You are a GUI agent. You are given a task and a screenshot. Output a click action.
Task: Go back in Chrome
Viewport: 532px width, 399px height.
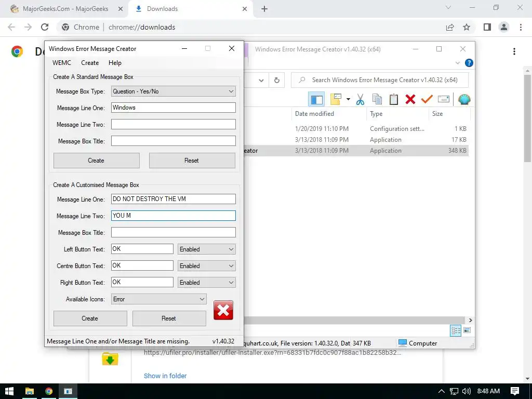click(11, 27)
